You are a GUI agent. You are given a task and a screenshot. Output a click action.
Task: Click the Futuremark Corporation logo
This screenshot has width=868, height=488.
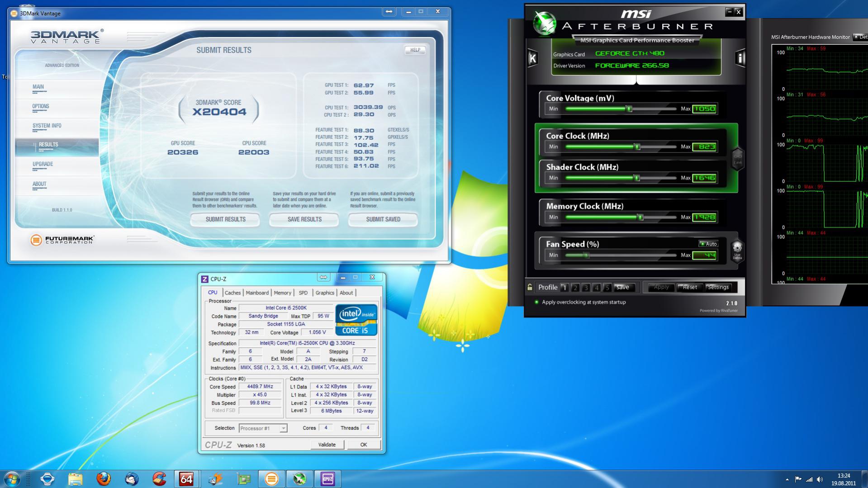(x=62, y=240)
